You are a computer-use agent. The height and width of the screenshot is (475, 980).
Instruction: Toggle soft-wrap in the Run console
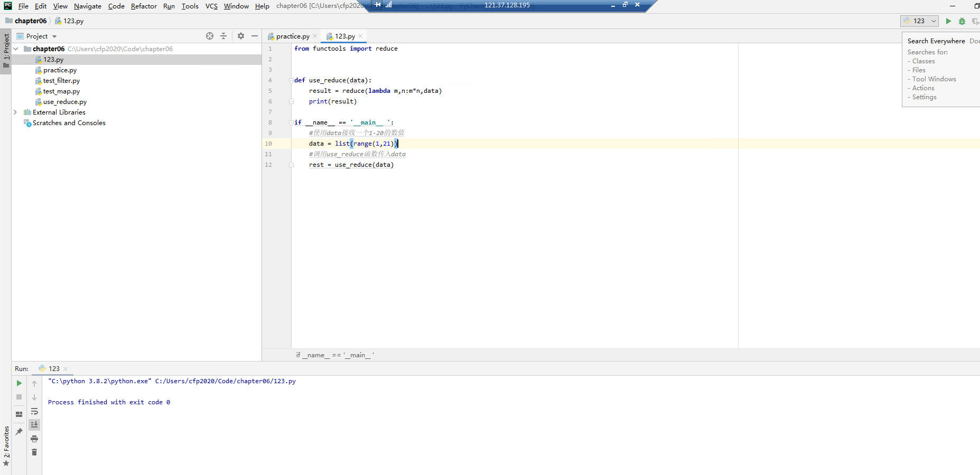point(34,411)
